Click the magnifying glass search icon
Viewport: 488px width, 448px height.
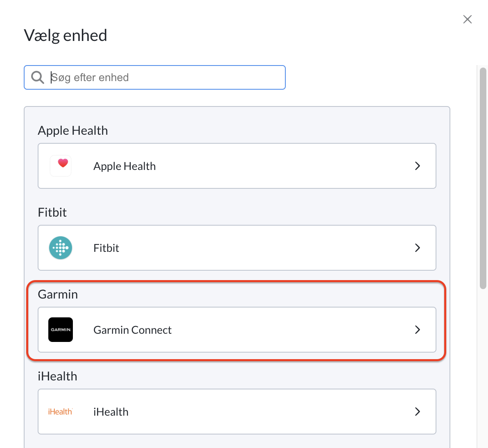38,77
